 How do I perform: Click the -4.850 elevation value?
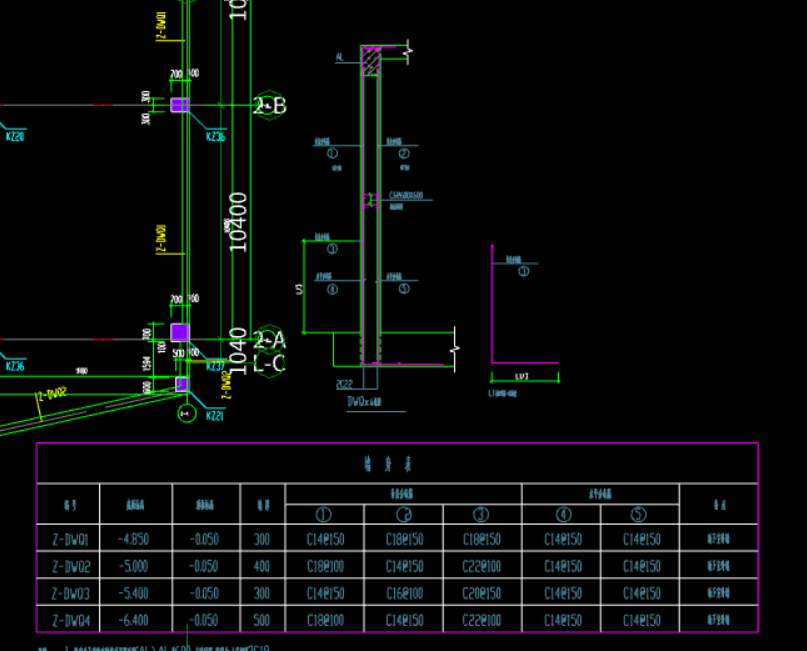tap(133, 539)
